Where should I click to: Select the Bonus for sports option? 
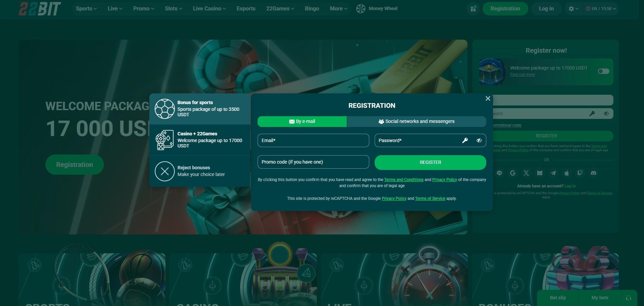[x=200, y=109]
